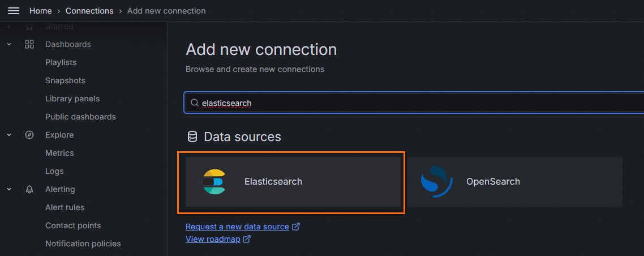Open Snapshots in the sidebar

[x=65, y=80]
